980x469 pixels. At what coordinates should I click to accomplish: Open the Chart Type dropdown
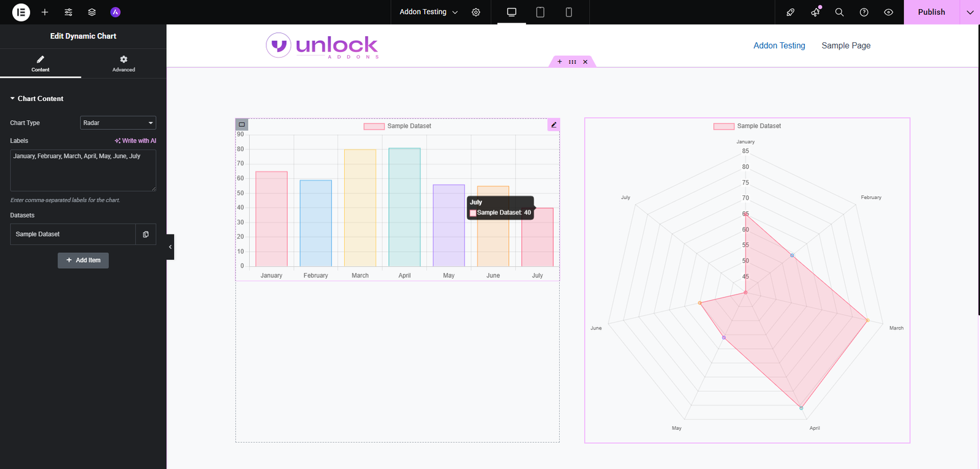[118, 123]
